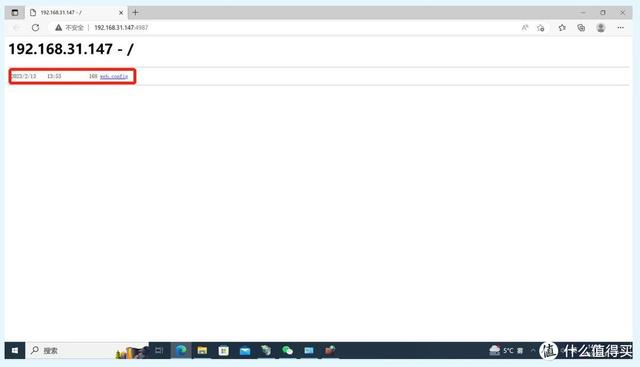Select the 192.168.31.147 browser tab
This screenshot has height=367, width=640.
[x=77, y=13]
